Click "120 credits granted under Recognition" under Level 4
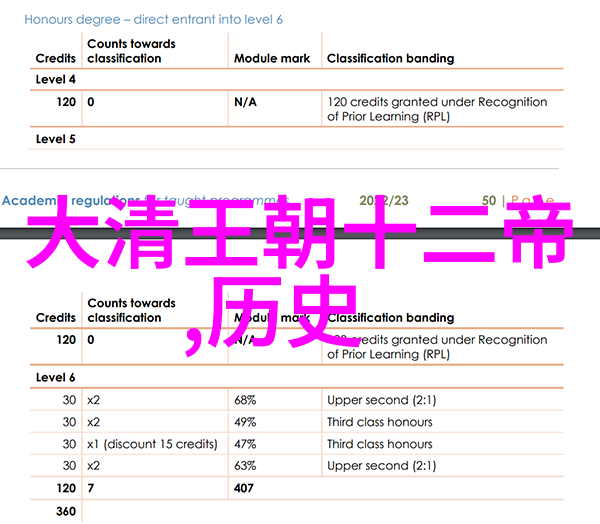Screen dimensions: 600x524 [x=437, y=102]
